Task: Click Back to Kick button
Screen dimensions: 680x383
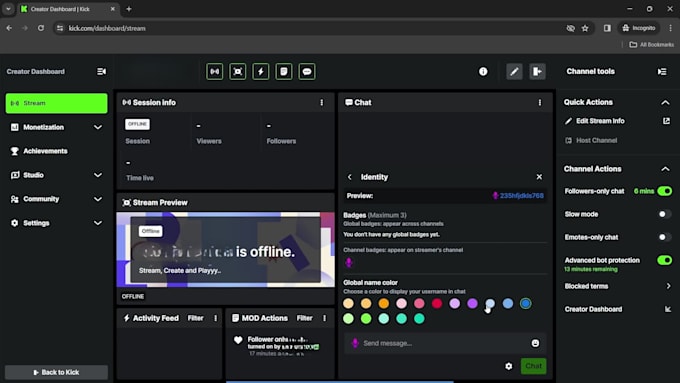Action: pos(56,372)
